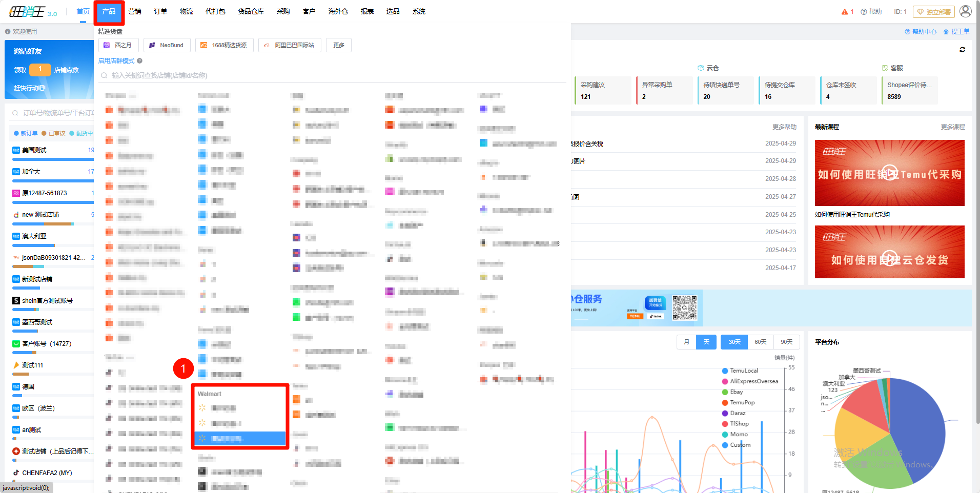This screenshot has width=980, height=493.
Task: Click the 输入关键词查找店铺 search field
Action: 333,75
